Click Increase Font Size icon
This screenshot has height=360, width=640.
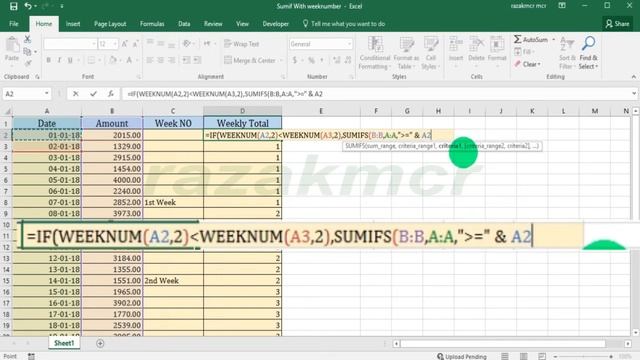tap(125, 44)
